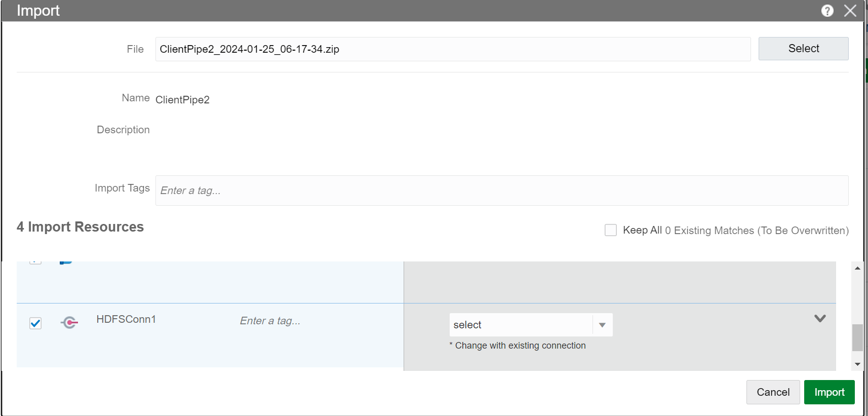Click '4 Import Resources' heading
This screenshot has width=868, height=416.
80,226
